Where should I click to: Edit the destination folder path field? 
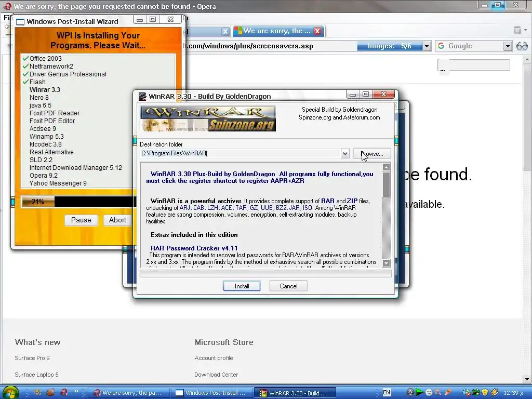(x=240, y=153)
